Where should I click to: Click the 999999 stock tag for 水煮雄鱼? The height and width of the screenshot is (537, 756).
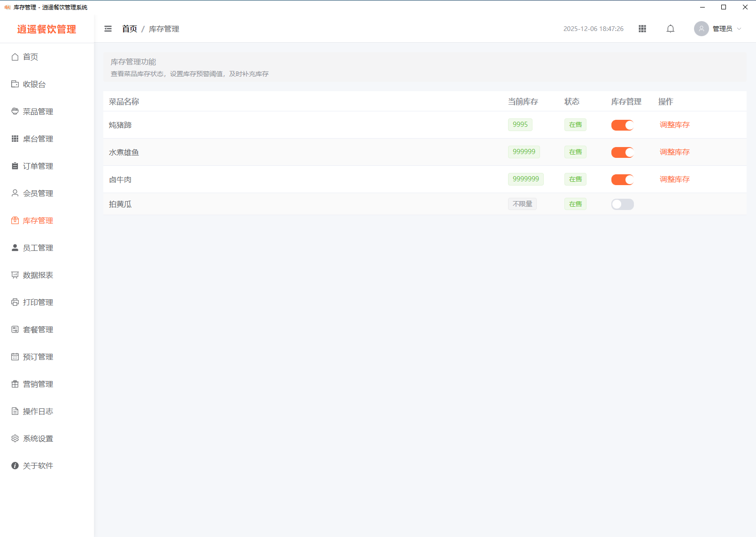click(x=524, y=152)
